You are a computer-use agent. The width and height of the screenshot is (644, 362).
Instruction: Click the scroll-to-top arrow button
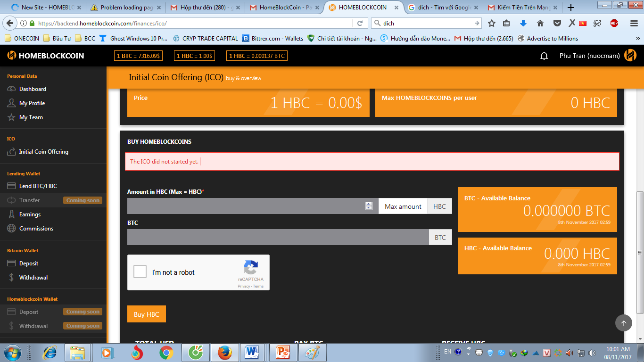[623, 323]
